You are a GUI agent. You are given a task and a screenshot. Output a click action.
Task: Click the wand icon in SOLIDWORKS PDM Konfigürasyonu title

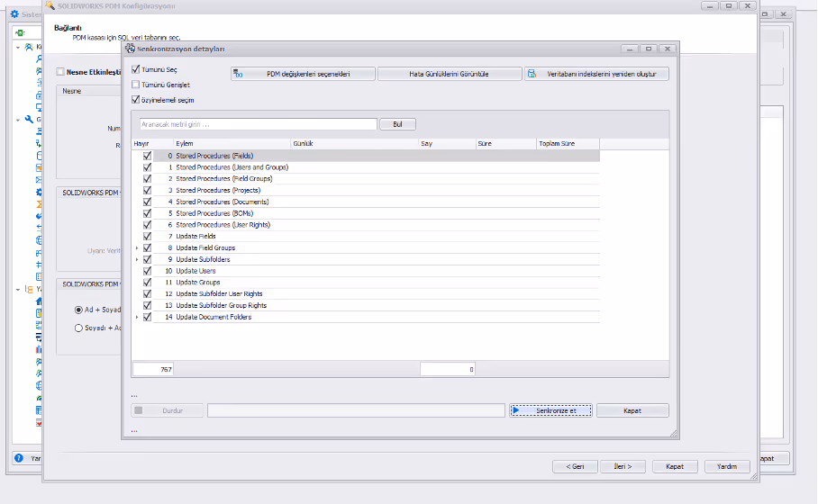pos(50,5)
